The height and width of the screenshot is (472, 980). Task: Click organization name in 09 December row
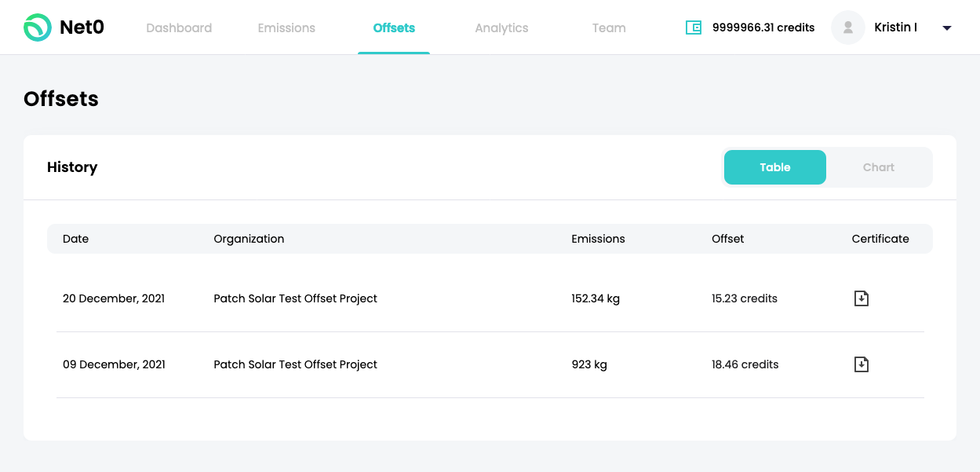(295, 364)
